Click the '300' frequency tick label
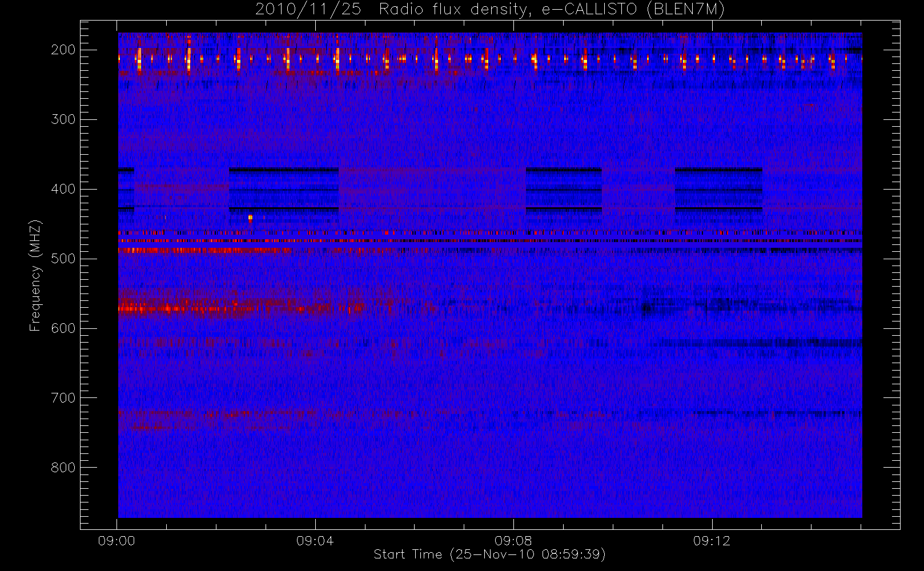The height and width of the screenshot is (571, 924). coord(63,119)
